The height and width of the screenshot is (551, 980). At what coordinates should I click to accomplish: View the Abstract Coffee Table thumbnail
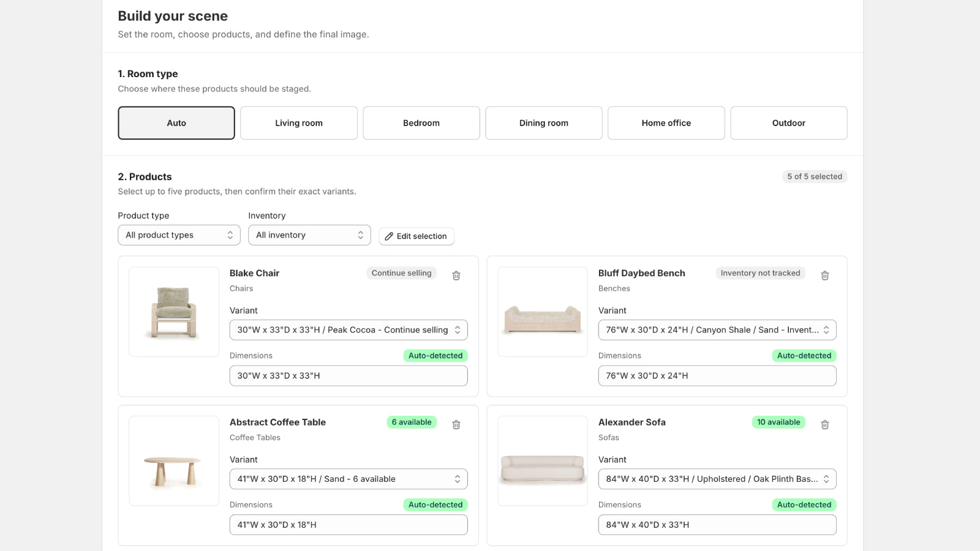(x=174, y=461)
